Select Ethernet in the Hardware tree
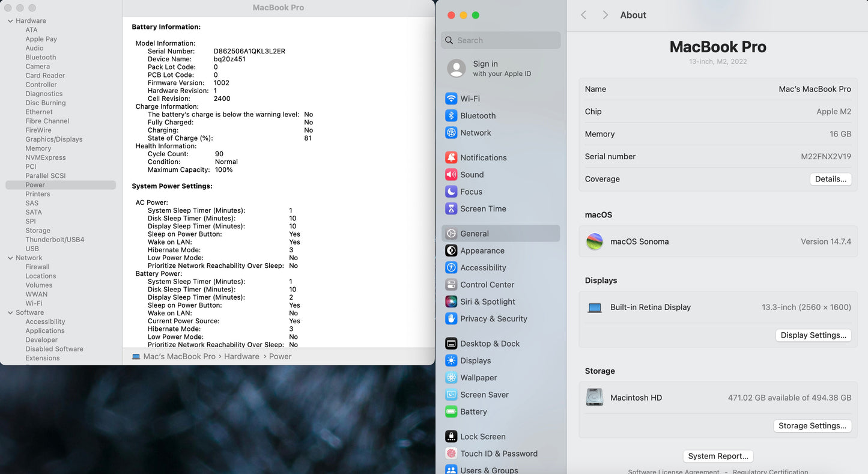Viewport: 868px width, 474px height. (39, 112)
